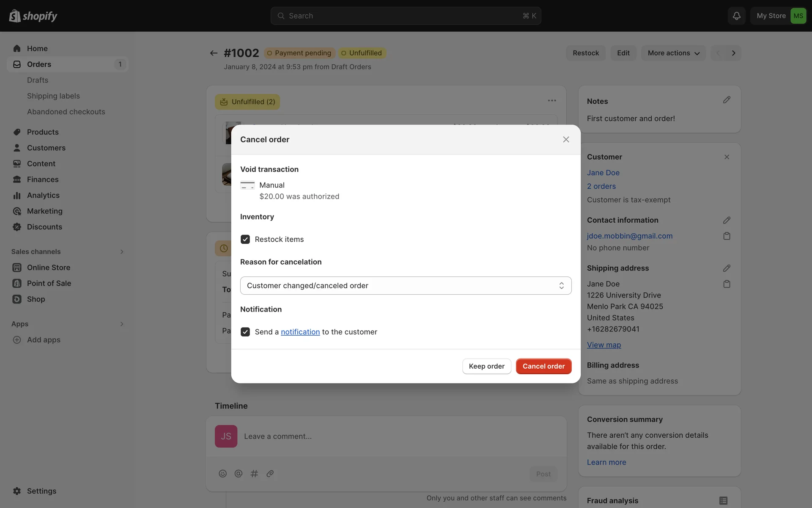Copy the customer email with the clipboard icon
The image size is (812, 508).
click(727, 236)
